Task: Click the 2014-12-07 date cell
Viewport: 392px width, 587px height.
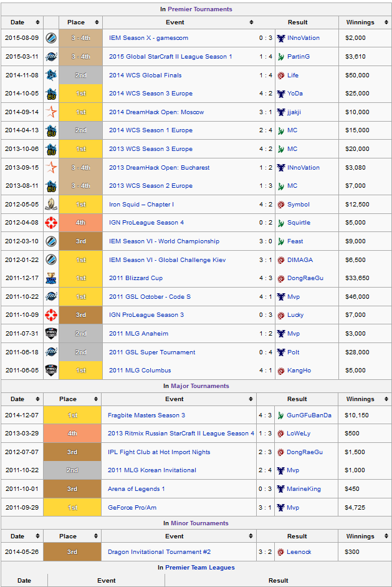Action: click(22, 415)
